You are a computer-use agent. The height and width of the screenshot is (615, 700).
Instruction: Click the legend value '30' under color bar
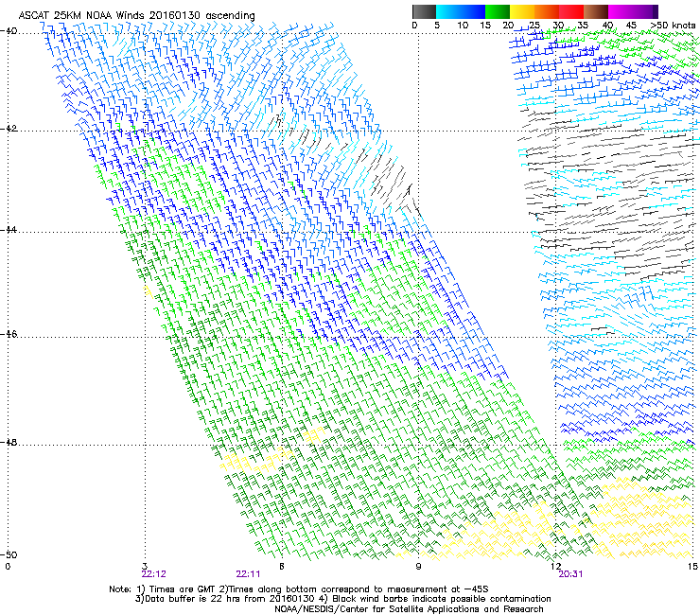558,25
